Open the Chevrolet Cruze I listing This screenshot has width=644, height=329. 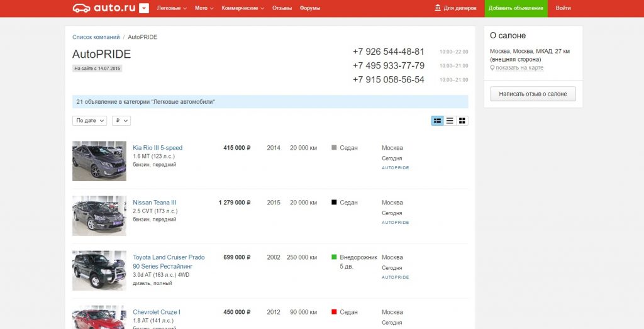tap(157, 312)
